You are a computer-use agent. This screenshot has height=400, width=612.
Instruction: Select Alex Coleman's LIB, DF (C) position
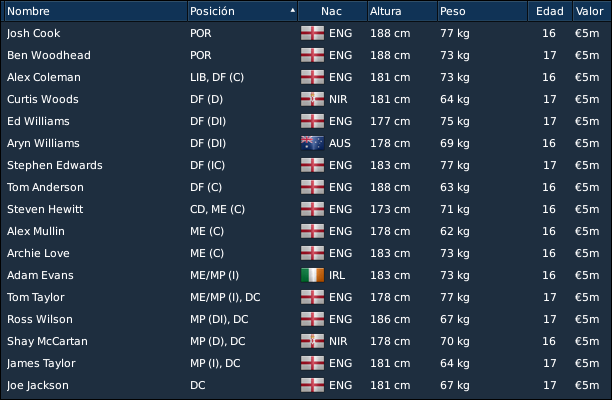217,77
